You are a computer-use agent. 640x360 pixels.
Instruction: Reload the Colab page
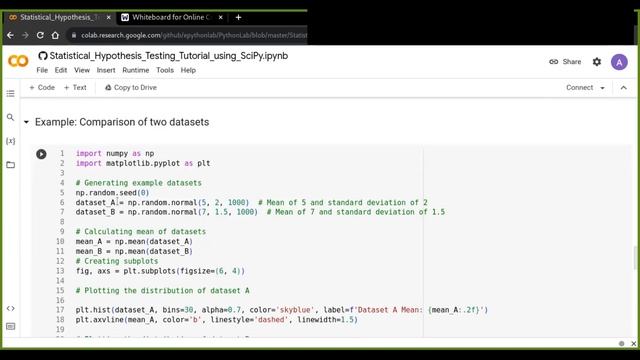40,36
